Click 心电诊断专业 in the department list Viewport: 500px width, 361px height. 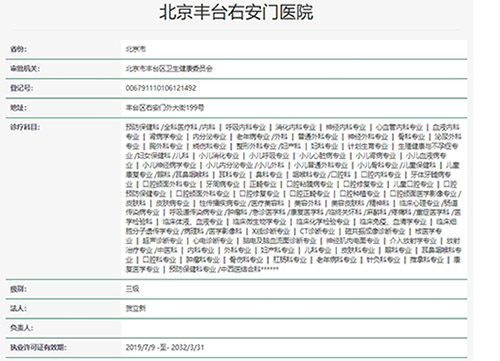pos(213,241)
